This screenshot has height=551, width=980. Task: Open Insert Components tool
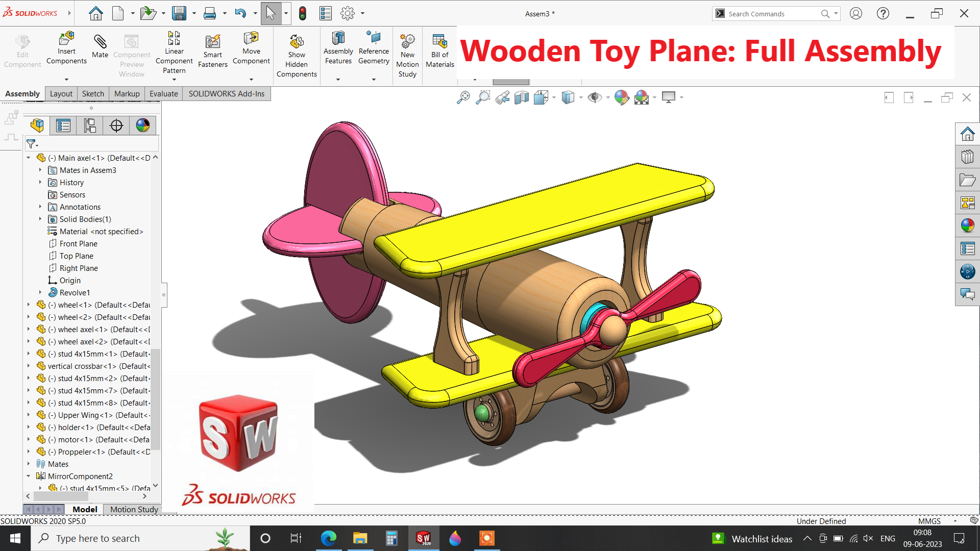66,39
